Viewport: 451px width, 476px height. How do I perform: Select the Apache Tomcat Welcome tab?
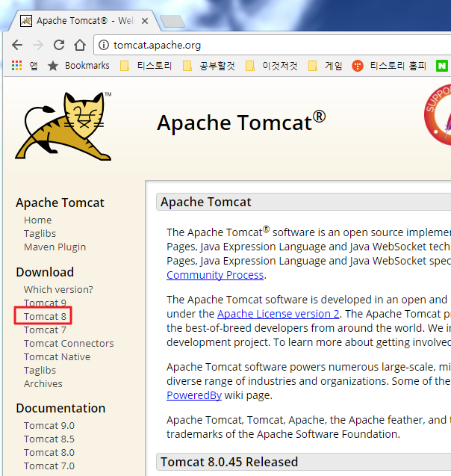84,21
